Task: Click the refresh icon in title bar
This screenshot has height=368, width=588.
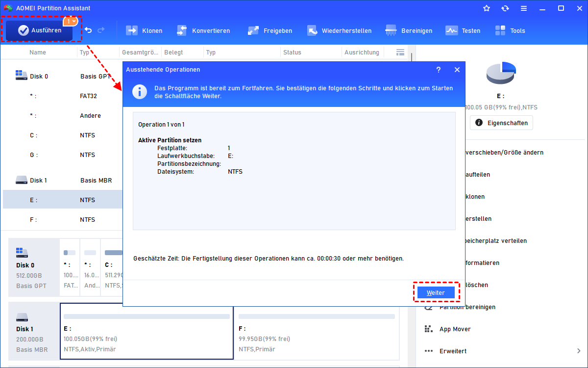Action: click(x=505, y=8)
